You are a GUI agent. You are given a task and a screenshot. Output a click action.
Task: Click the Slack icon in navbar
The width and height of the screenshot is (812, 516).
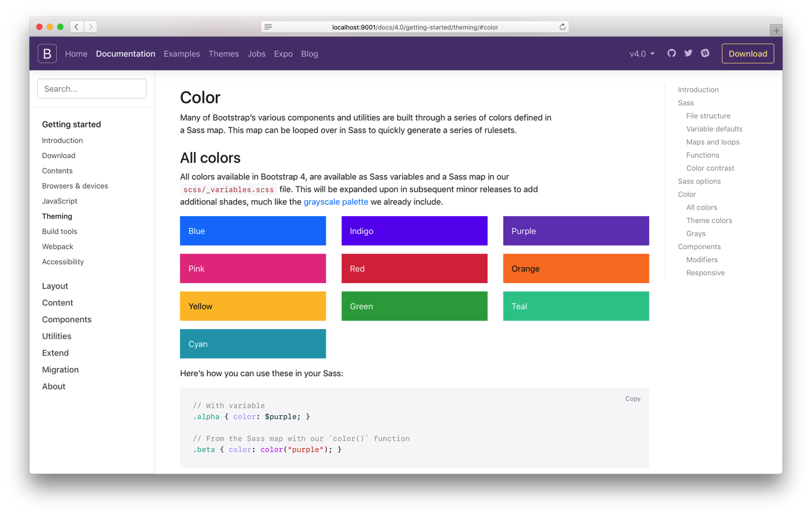tap(705, 53)
